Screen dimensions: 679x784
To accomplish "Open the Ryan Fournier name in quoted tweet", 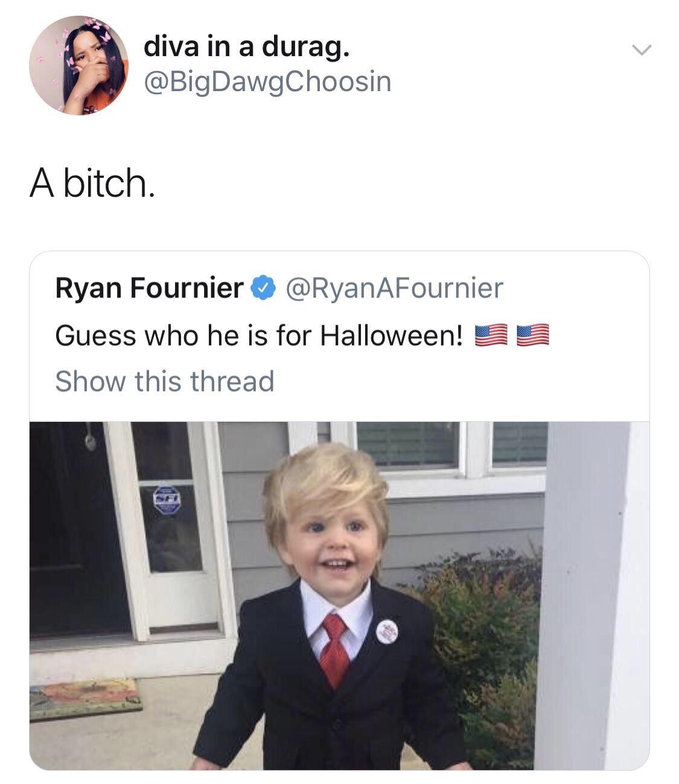I will (150, 288).
